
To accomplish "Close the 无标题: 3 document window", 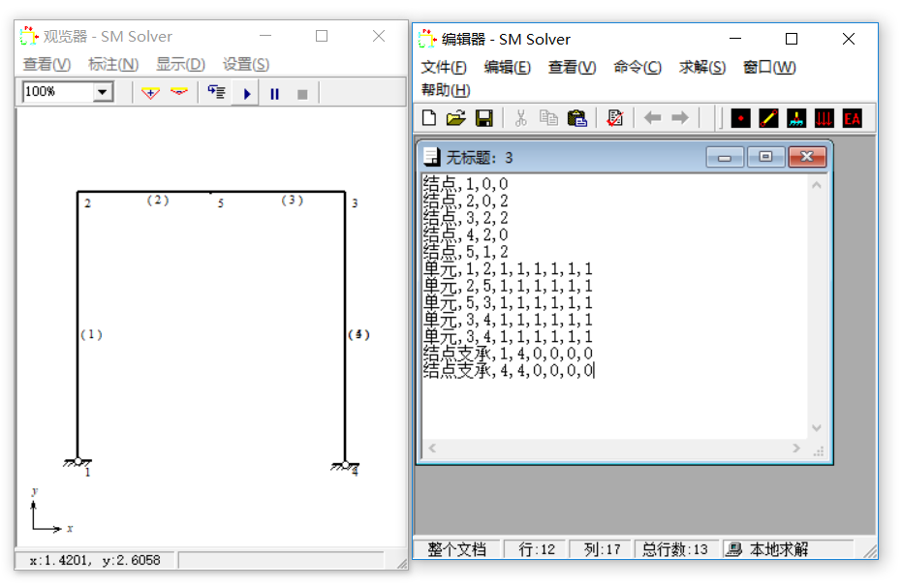I will [x=807, y=157].
